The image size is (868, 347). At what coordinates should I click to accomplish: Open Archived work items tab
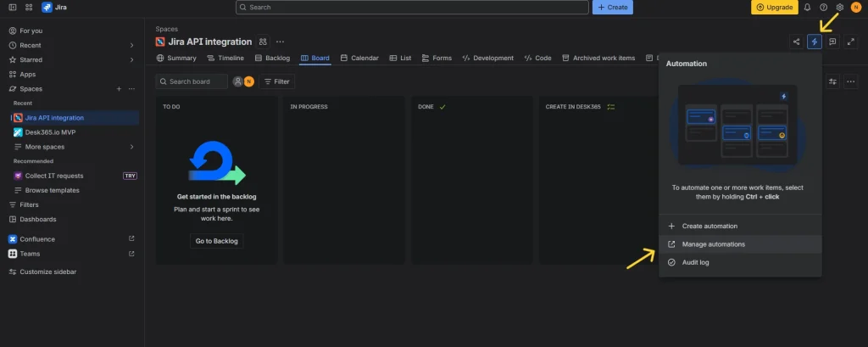(598, 58)
